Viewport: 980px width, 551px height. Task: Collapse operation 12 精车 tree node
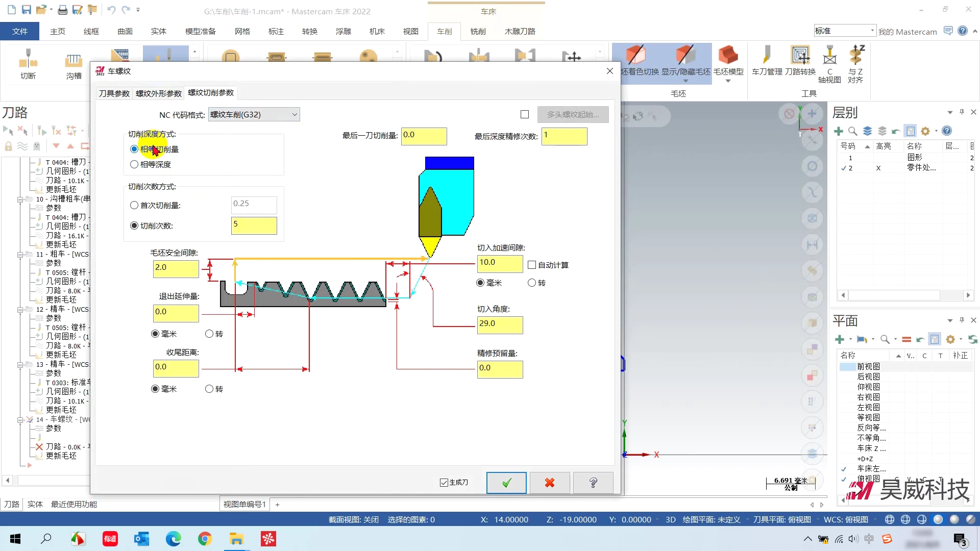tap(20, 309)
